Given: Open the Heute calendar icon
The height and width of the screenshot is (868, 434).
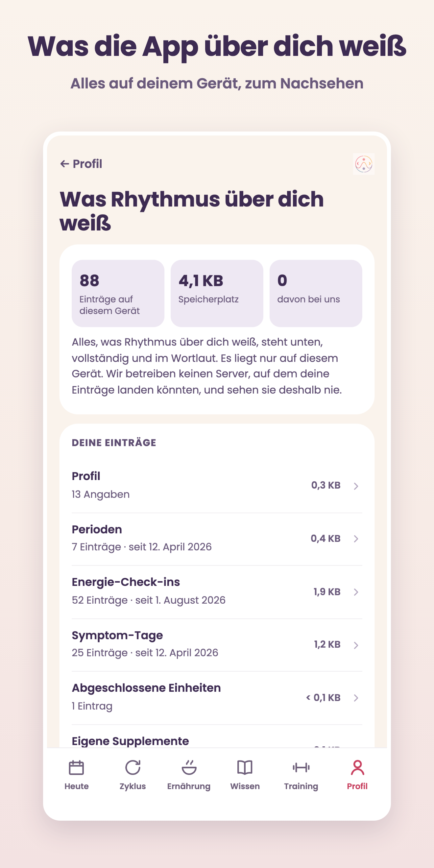Looking at the screenshot, I should 77,768.
